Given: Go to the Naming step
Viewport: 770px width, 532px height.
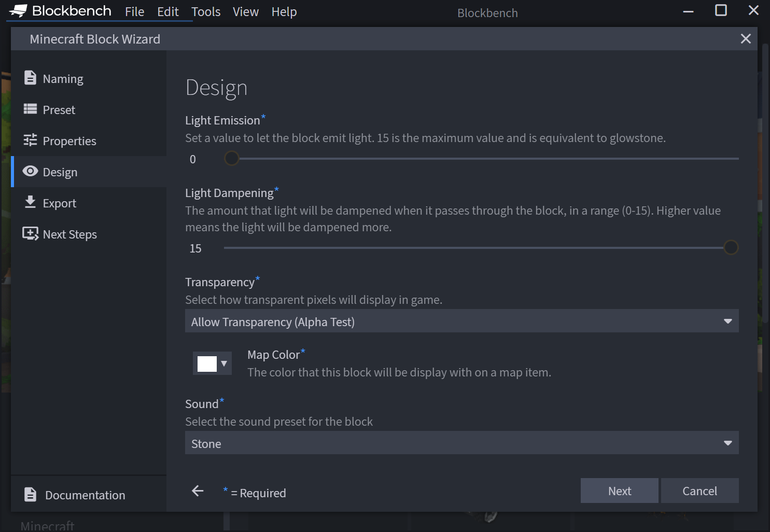Looking at the screenshot, I should coord(89,78).
